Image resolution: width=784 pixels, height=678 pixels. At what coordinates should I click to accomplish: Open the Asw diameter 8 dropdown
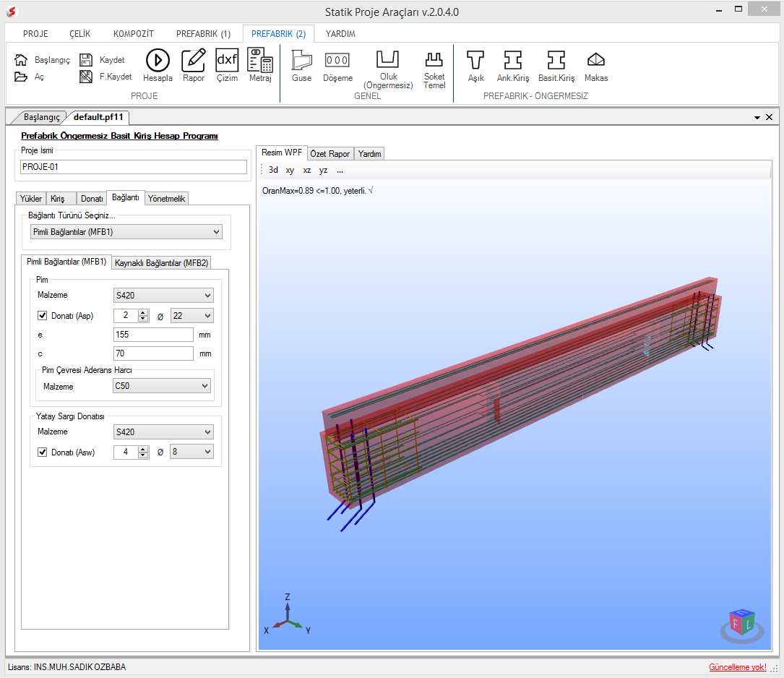click(191, 452)
